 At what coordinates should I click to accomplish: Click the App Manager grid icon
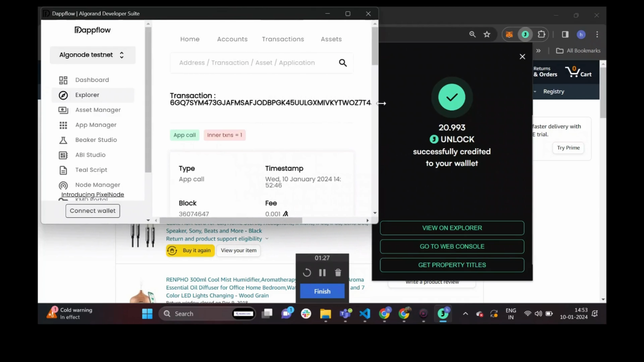click(63, 125)
